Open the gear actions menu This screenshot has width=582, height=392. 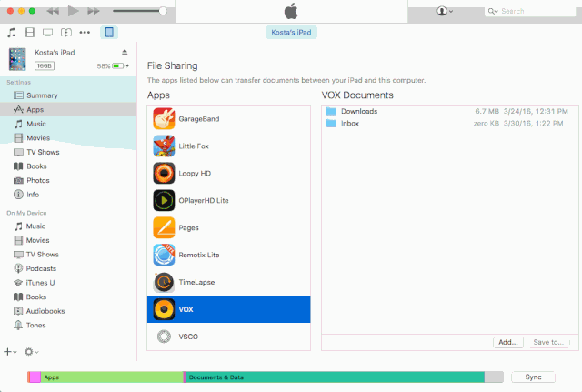click(32, 352)
